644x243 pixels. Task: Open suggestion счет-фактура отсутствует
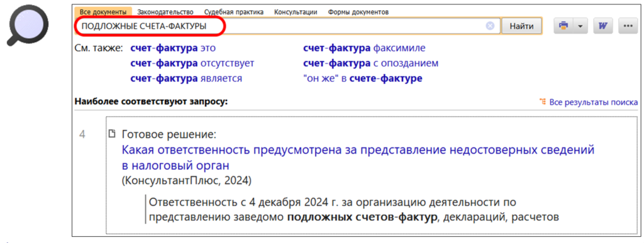tap(192, 63)
